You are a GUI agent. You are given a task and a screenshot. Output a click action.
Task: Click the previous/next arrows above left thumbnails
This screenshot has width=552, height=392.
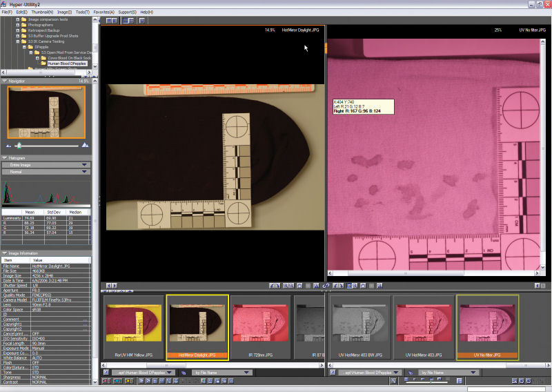(109, 285)
